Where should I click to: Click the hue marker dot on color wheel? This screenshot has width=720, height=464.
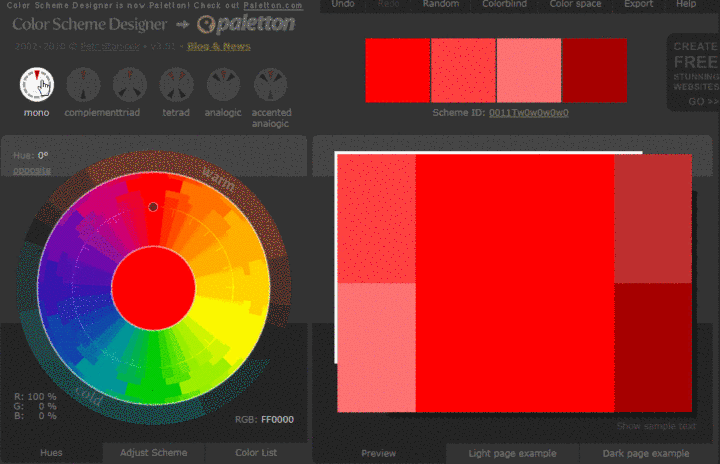pyautogui.click(x=153, y=207)
